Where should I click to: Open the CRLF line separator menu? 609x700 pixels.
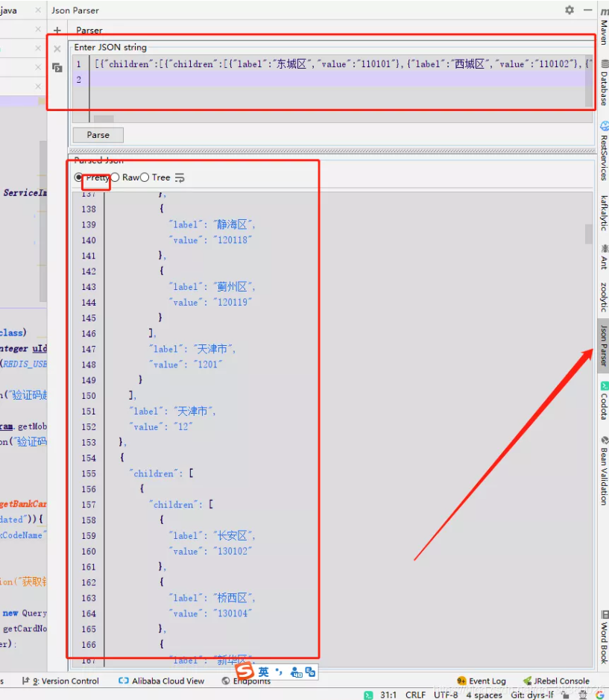click(x=415, y=695)
